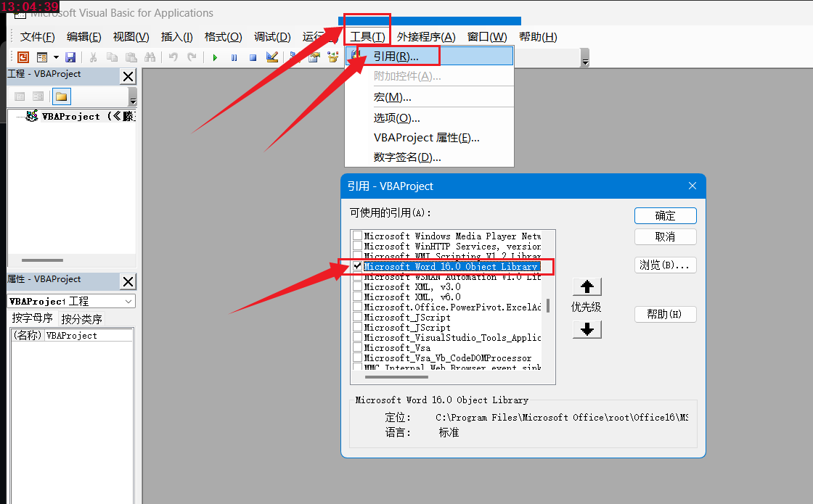Open the 外接程序(A) menu
The height and width of the screenshot is (504, 813).
click(x=426, y=37)
